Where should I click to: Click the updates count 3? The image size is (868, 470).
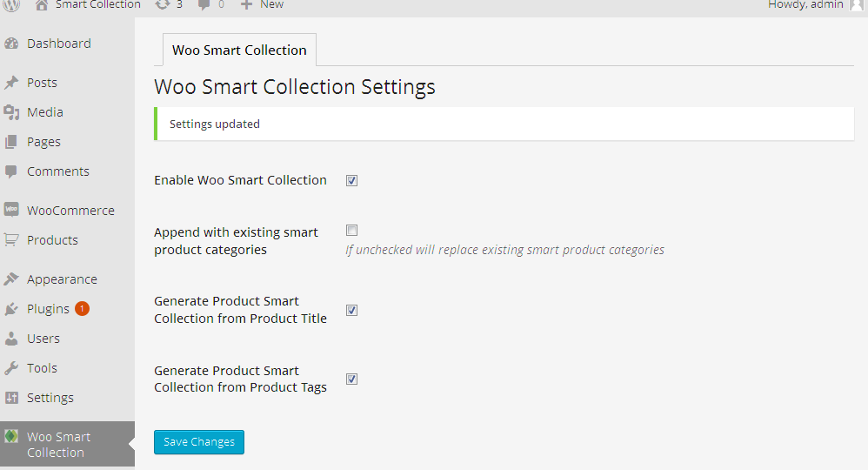(x=179, y=4)
